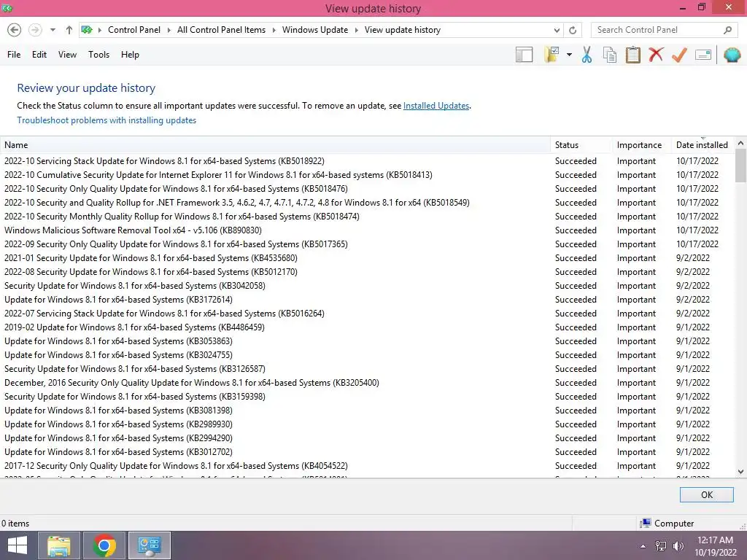Sort by the Date installed column header
Viewport: 747px width, 560px height.
[703, 145]
